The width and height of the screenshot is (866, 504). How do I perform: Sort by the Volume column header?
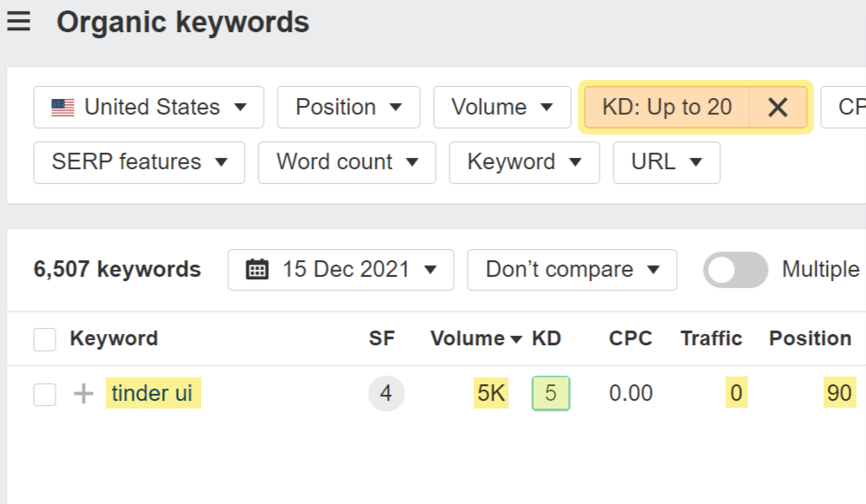(x=476, y=338)
